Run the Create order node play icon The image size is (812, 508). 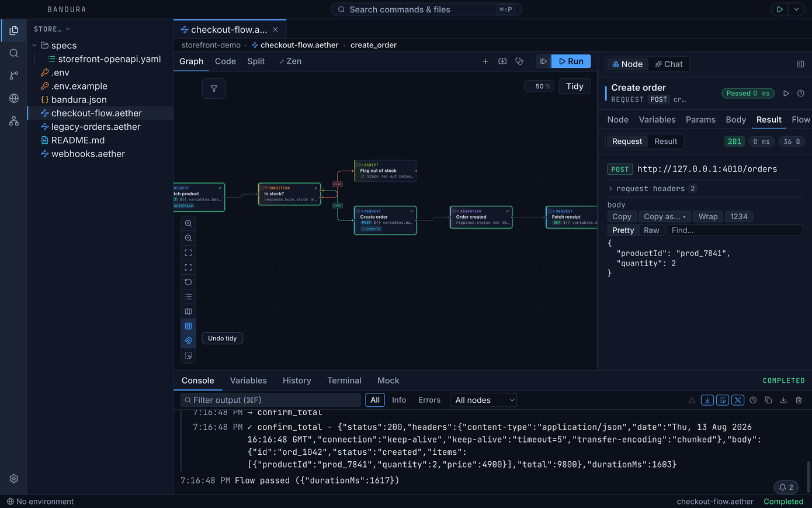click(786, 94)
